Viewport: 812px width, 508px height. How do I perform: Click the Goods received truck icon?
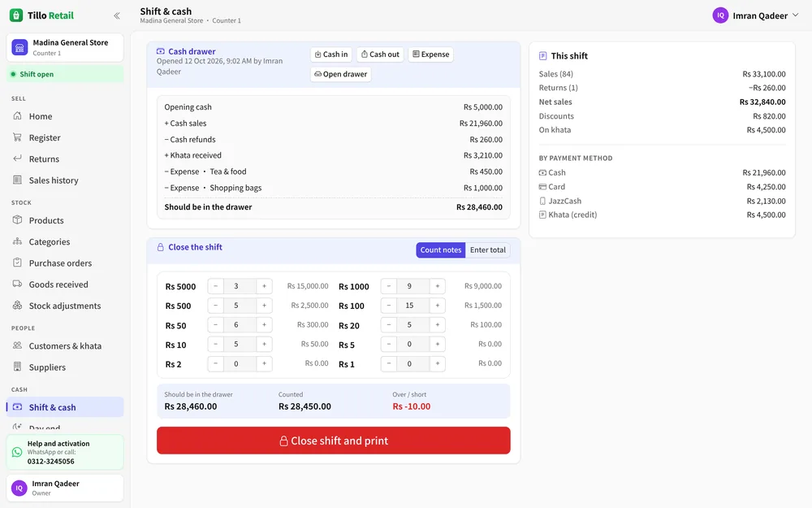17,284
